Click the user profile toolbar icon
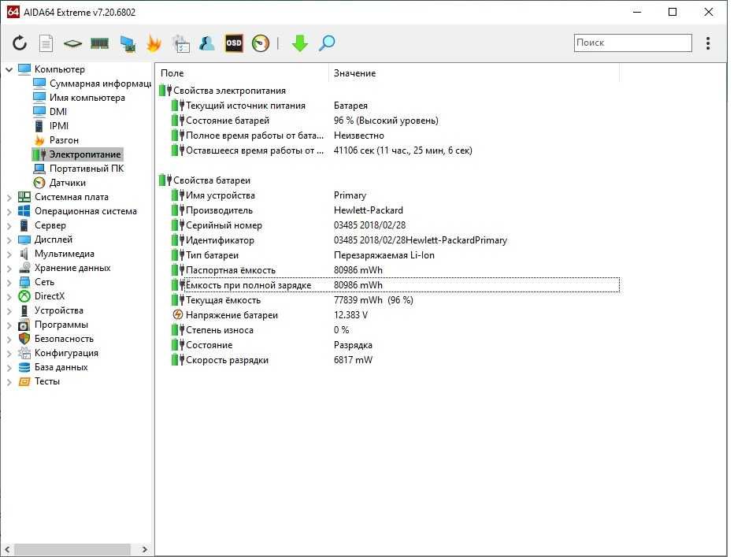The width and height of the screenshot is (756, 557). pos(207,43)
